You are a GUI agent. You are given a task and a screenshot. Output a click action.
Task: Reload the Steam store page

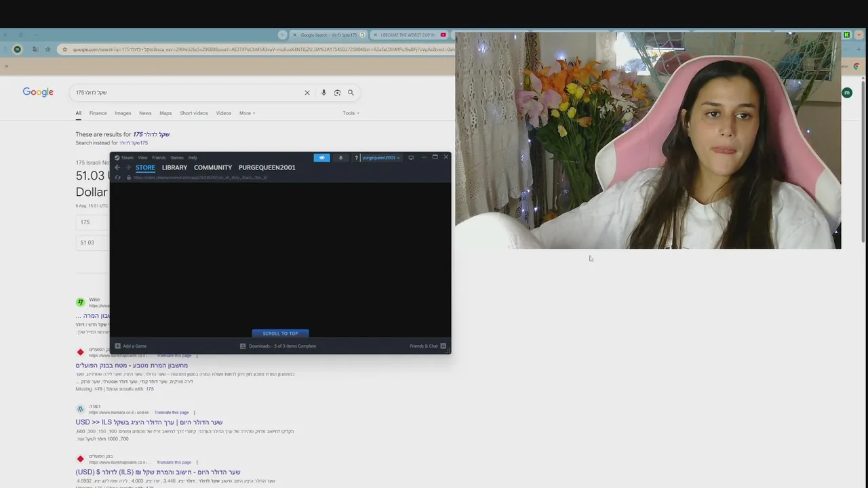click(118, 178)
